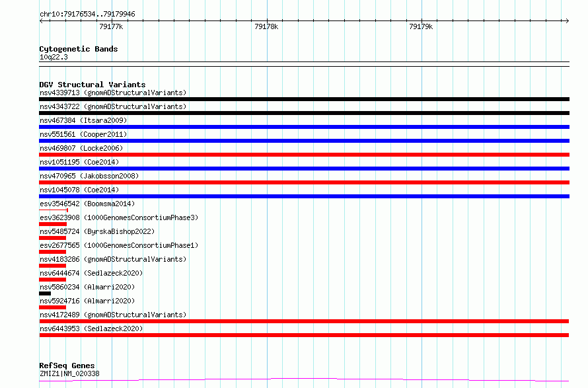Select the nsv4343722 gnomADStructuralVariants label
Screen dimensions: 588x388
point(113,106)
